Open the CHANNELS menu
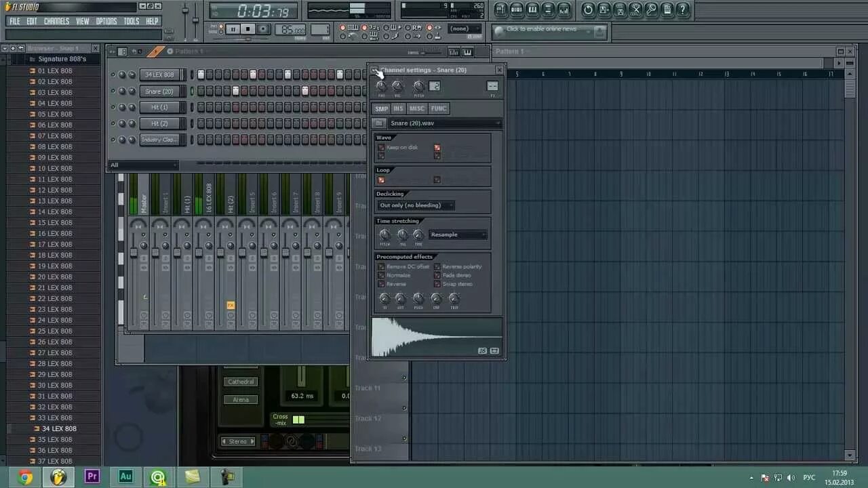This screenshot has height=488, width=868. (x=56, y=21)
